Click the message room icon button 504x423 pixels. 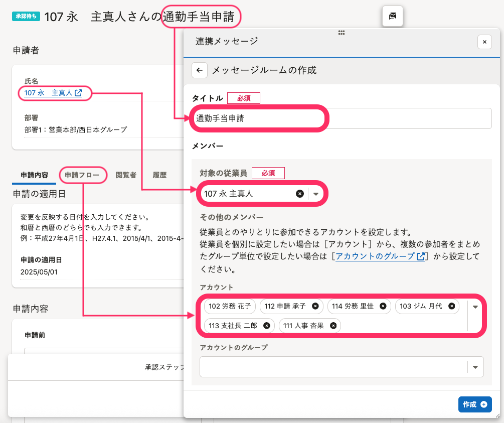point(392,17)
